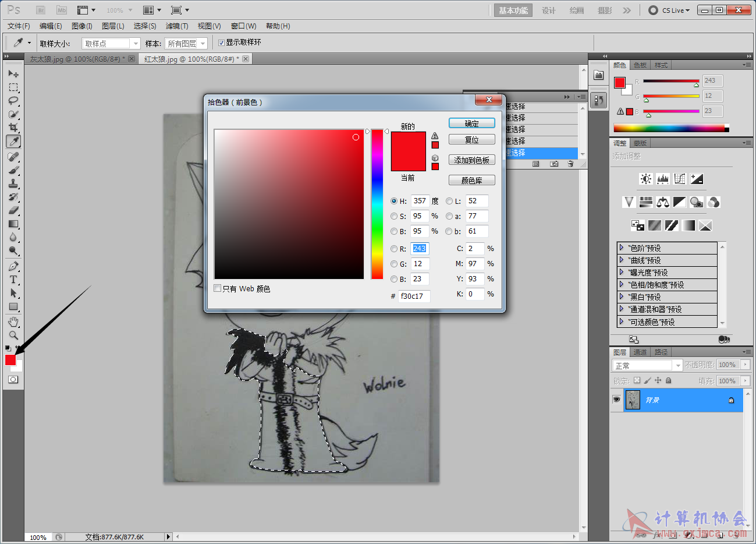The height and width of the screenshot is (544, 756).
Task: Add an Exposure adjustment from the icon
Action: pos(696,179)
